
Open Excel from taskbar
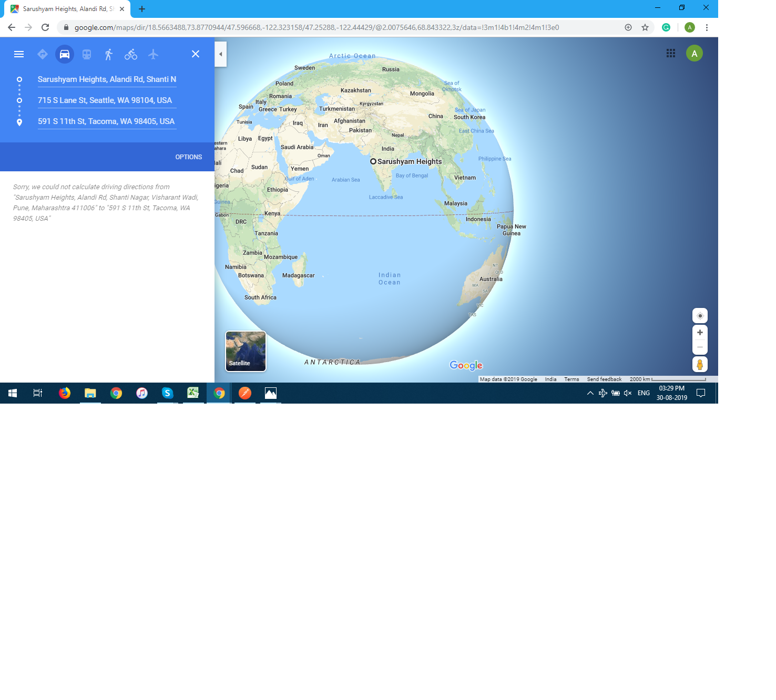tap(193, 393)
